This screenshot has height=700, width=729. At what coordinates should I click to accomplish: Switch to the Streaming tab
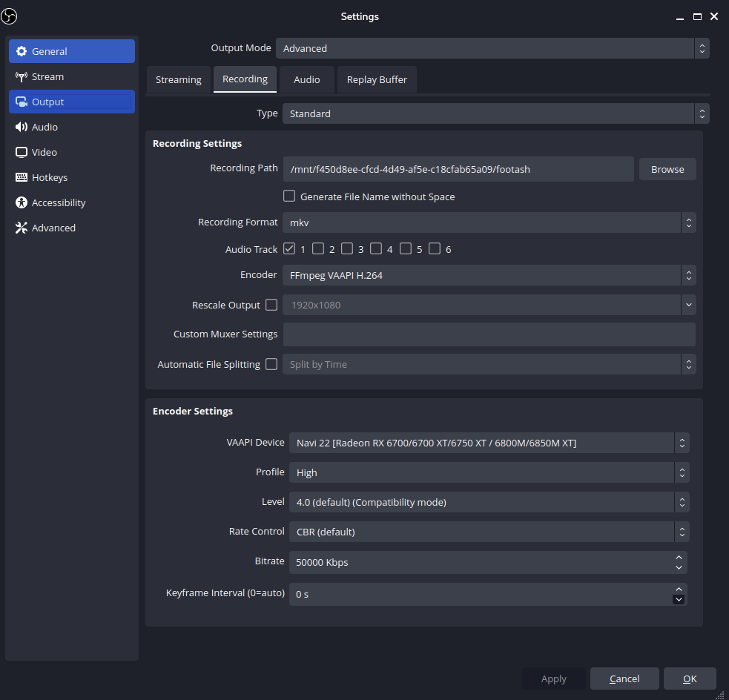178,79
